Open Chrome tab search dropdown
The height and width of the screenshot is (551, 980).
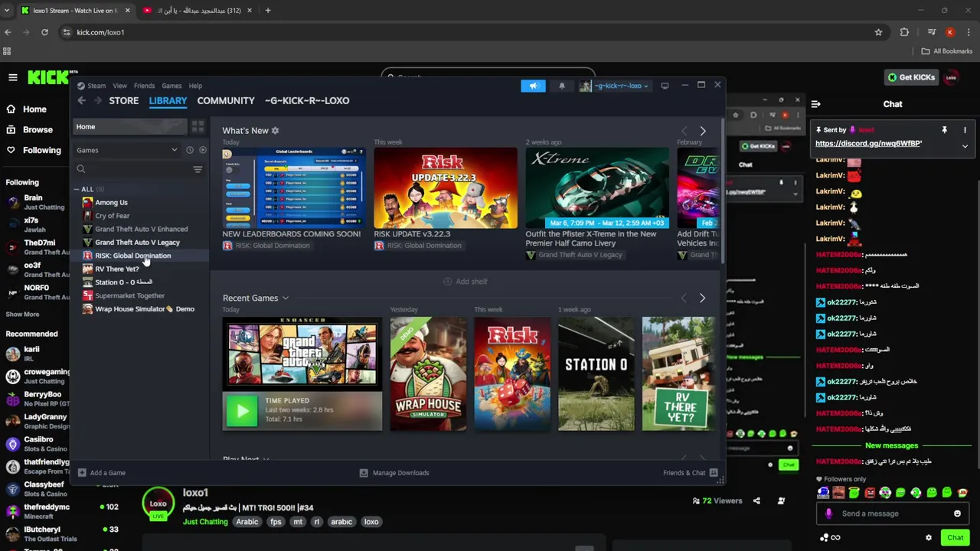coord(7,11)
